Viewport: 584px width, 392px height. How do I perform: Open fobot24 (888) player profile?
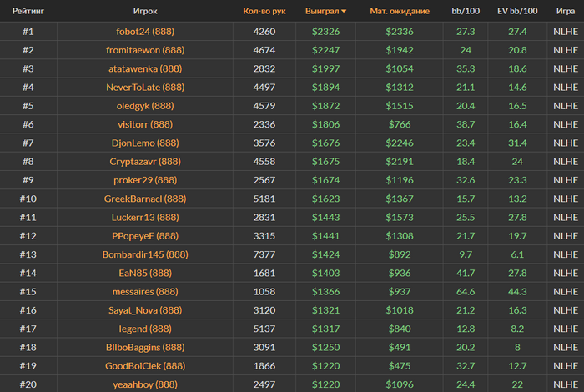pos(145,31)
